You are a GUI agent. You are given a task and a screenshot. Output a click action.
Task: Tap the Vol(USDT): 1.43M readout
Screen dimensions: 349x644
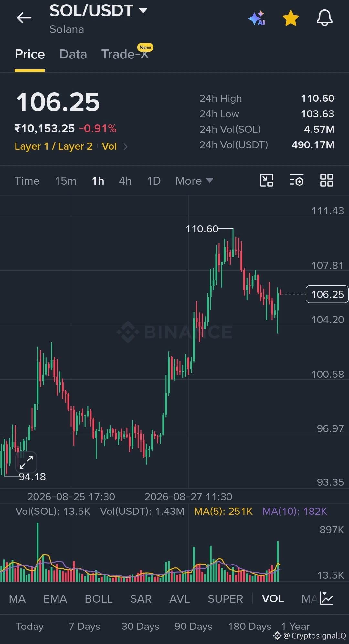click(142, 511)
